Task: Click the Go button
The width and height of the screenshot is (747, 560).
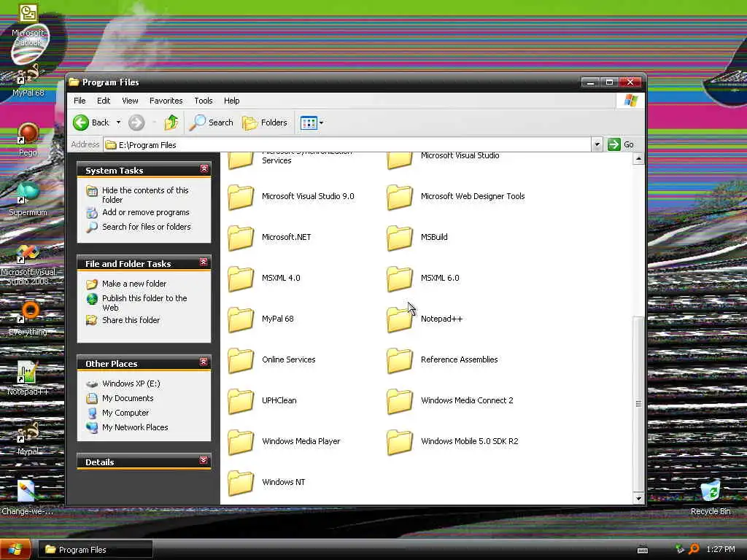Action: pos(622,144)
